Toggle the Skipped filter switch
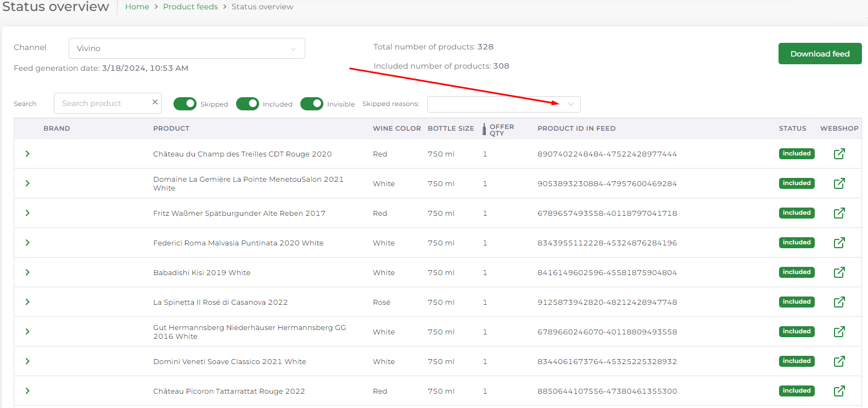This screenshot has height=408, width=868. pos(185,104)
